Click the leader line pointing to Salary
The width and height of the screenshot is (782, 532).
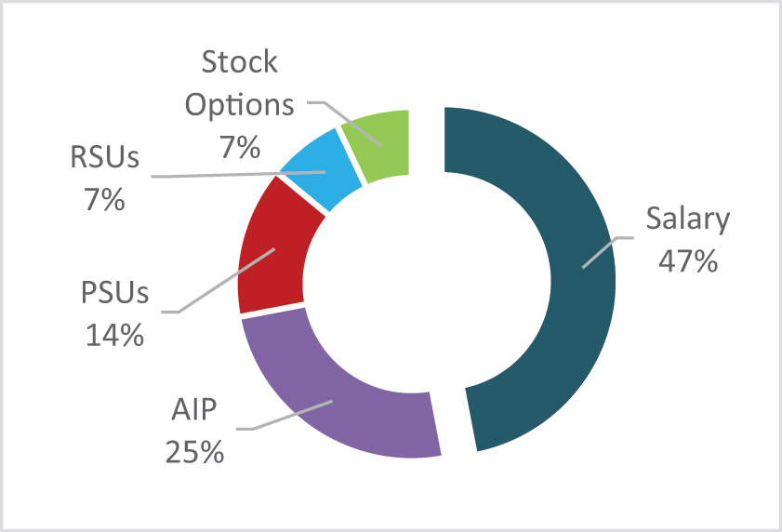[x=608, y=253]
